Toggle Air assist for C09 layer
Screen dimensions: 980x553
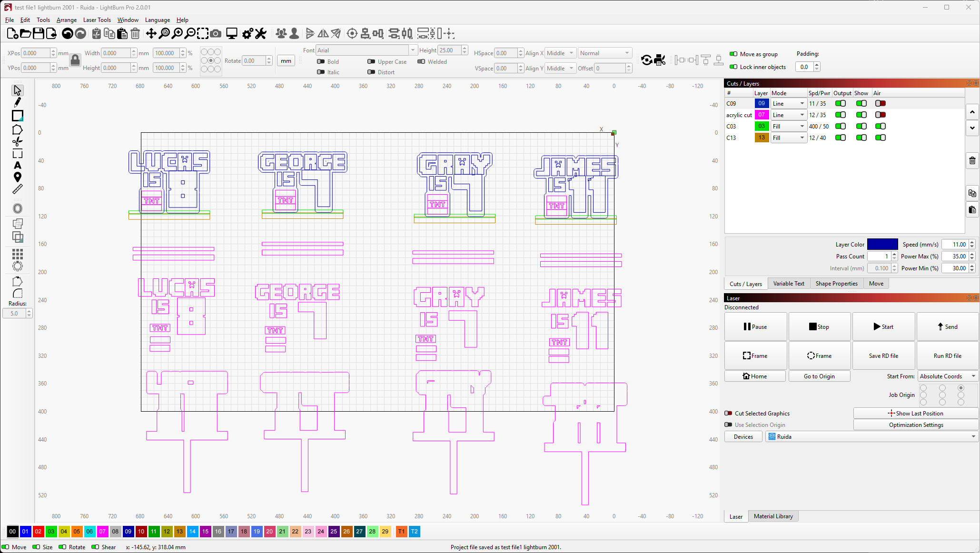880,103
